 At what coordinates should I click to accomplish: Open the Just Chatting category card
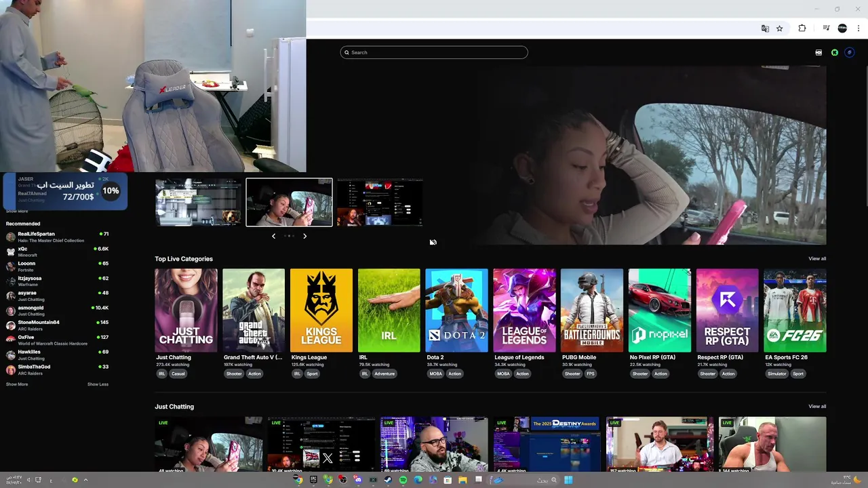186,310
